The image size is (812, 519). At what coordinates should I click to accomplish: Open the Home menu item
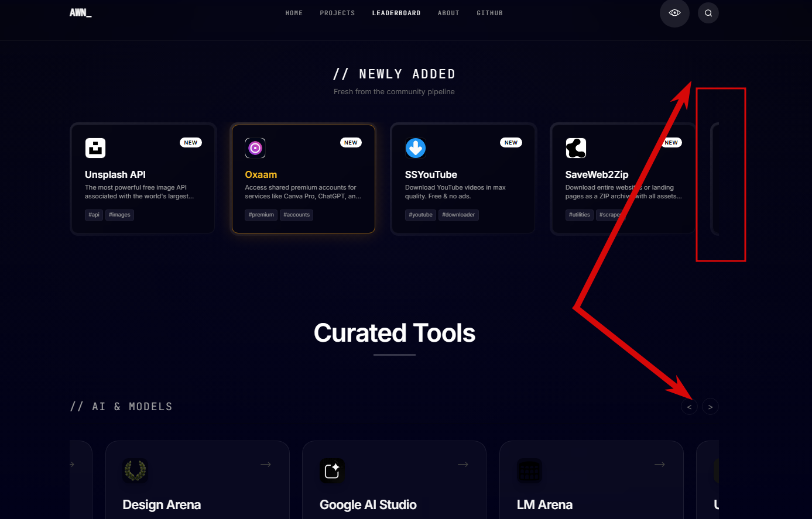[x=294, y=13]
